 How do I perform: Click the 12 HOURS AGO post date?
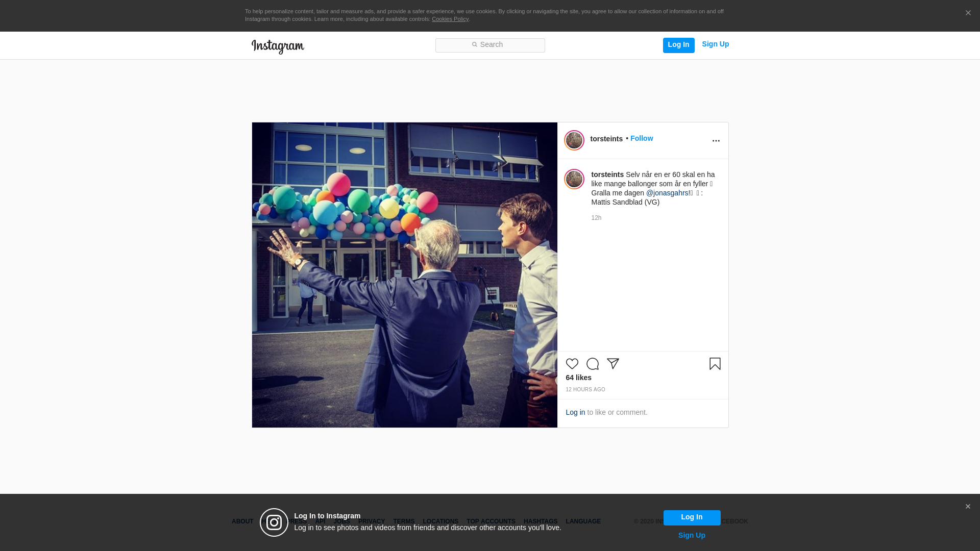click(x=585, y=389)
